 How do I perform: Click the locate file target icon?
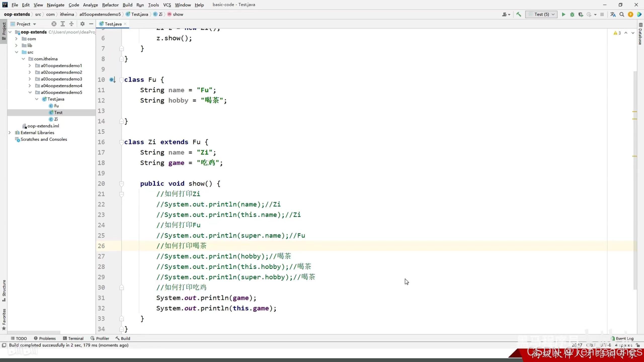click(x=54, y=24)
